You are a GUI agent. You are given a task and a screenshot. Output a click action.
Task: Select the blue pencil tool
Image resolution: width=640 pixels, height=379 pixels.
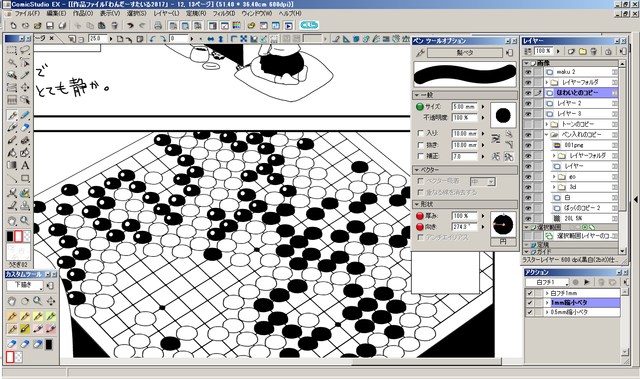click(x=25, y=115)
